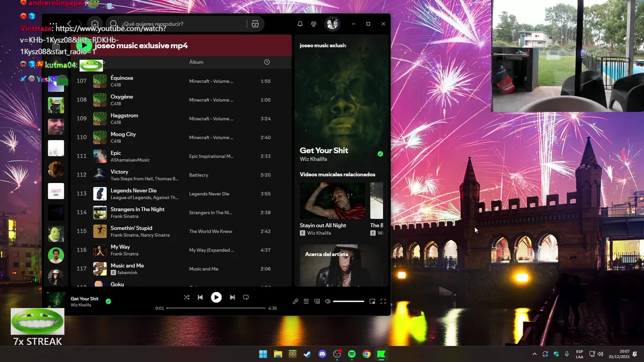
Task: Click the now-playing album art in player bar
Action: [56, 301]
